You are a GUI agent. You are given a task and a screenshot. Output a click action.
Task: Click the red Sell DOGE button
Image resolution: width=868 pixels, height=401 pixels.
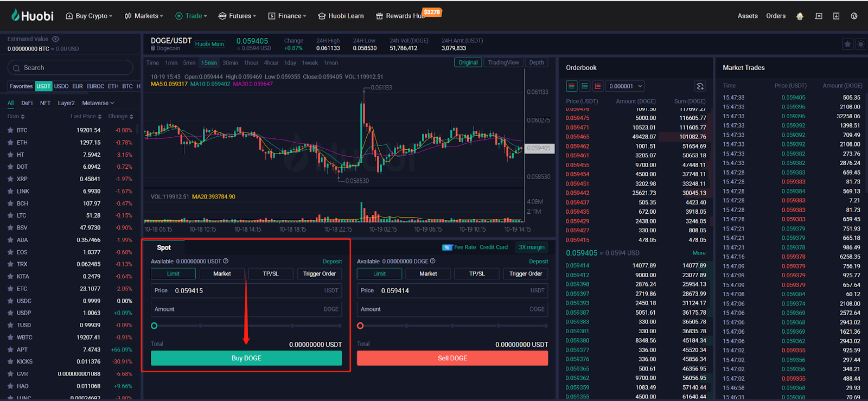[x=452, y=358]
